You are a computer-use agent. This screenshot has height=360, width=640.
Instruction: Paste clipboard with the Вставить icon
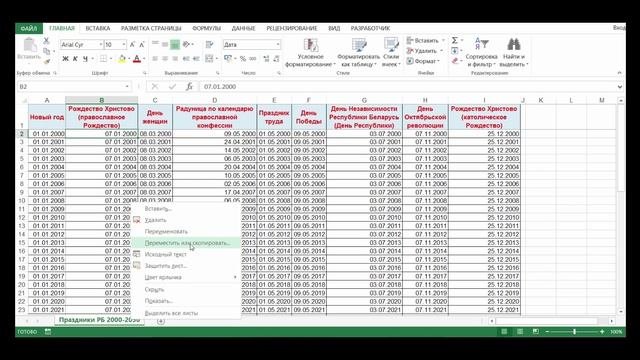pos(29,49)
